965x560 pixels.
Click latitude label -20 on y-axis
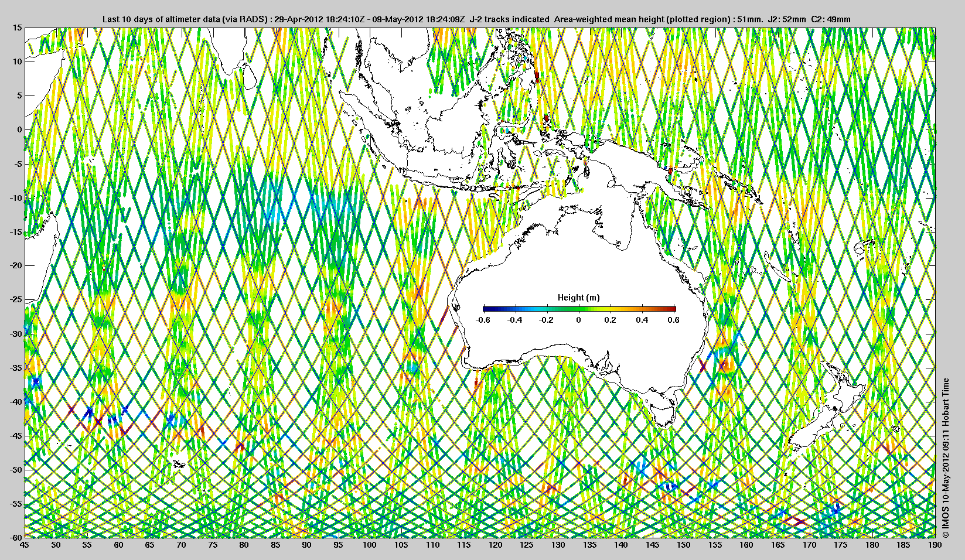pos(16,265)
